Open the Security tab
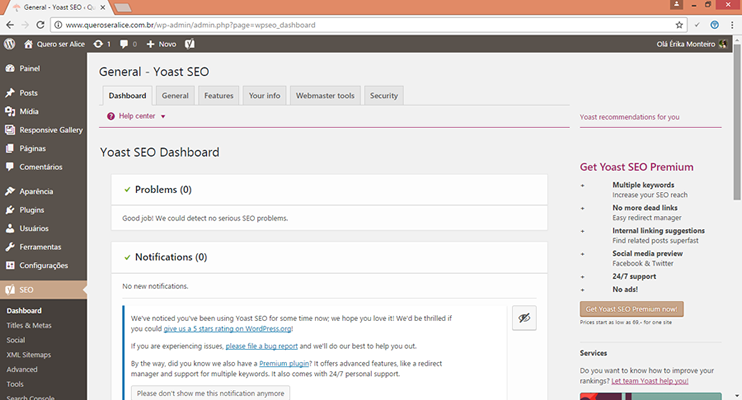Image resolution: width=742 pixels, height=400 pixels. (384, 96)
